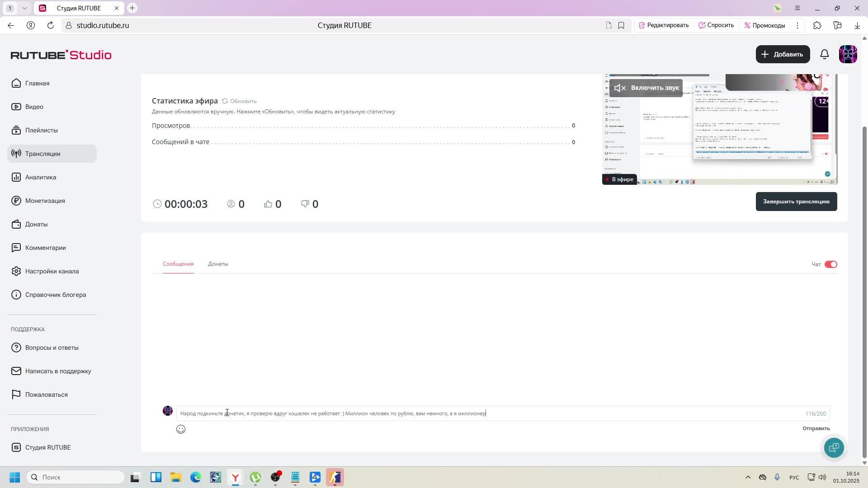Unmute with Включить звук button
Screen dimensions: 868x488
tap(646, 88)
